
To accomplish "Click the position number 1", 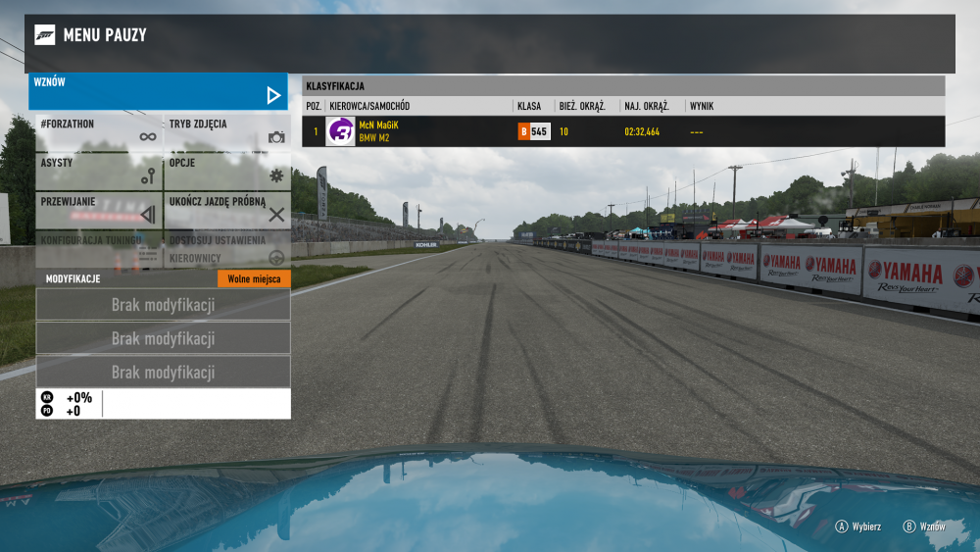I will (316, 132).
